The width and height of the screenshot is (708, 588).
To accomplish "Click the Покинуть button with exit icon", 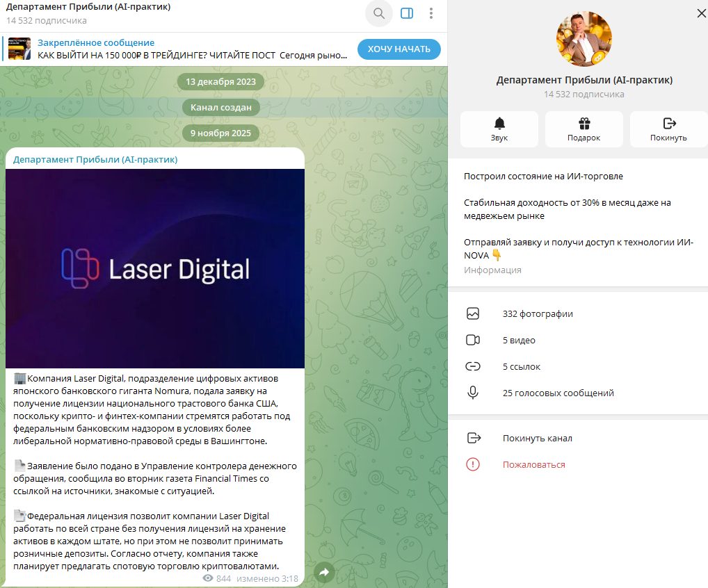I will coord(669,129).
